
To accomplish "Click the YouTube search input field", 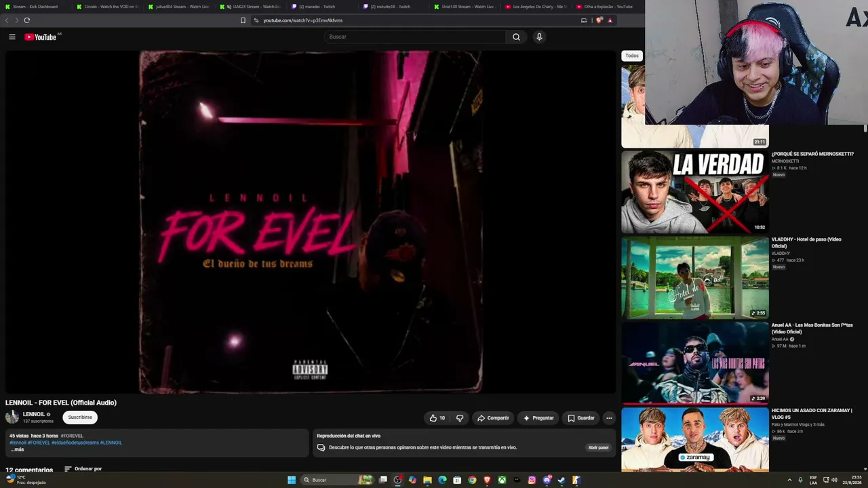I will [414, 37].
